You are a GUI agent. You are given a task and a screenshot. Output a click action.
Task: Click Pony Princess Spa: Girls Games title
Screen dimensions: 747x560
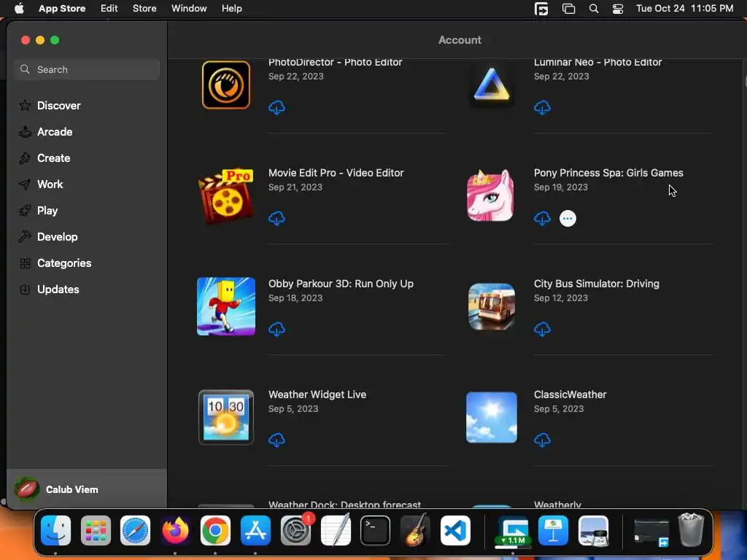pos(608,173)
